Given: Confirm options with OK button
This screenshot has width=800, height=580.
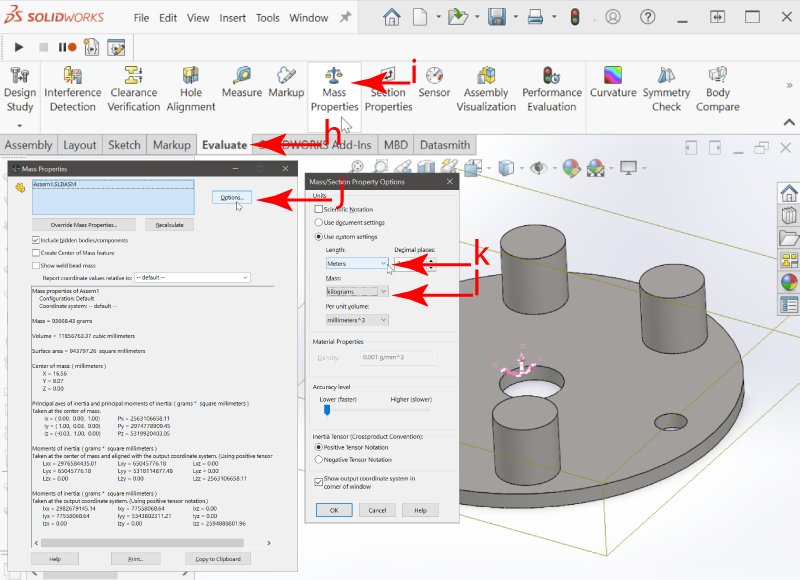Looking at the screenshot, I should pos(334,510).
